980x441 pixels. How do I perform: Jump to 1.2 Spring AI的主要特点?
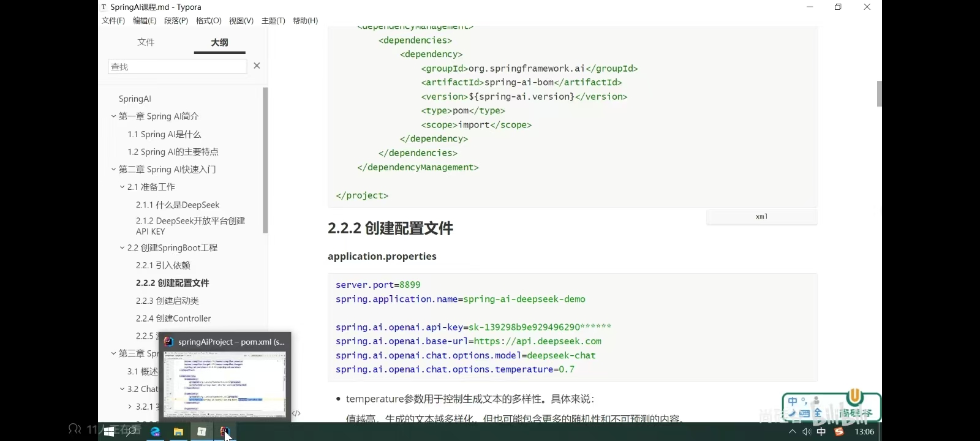coord(173,152)
